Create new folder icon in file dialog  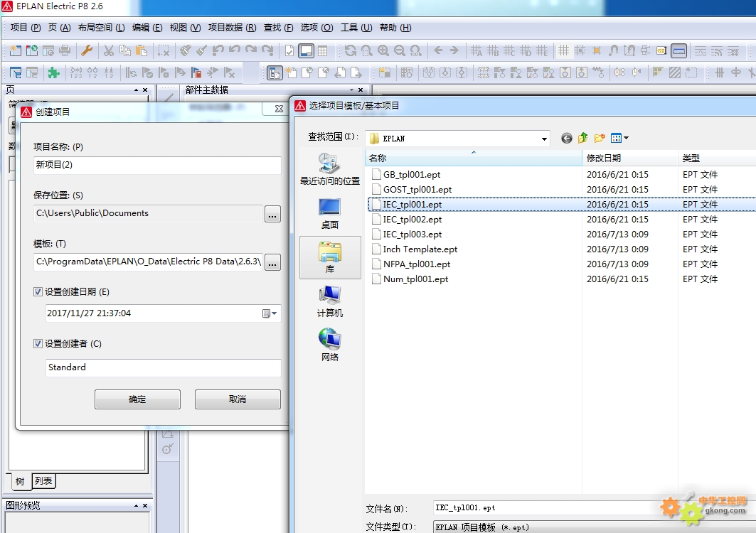(600, 139)
